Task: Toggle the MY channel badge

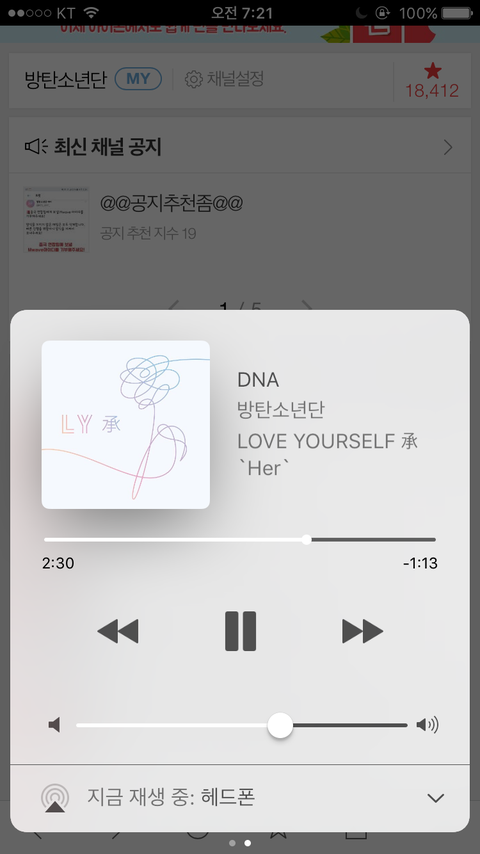Action: pyautogui.click(x=138, y=79)
